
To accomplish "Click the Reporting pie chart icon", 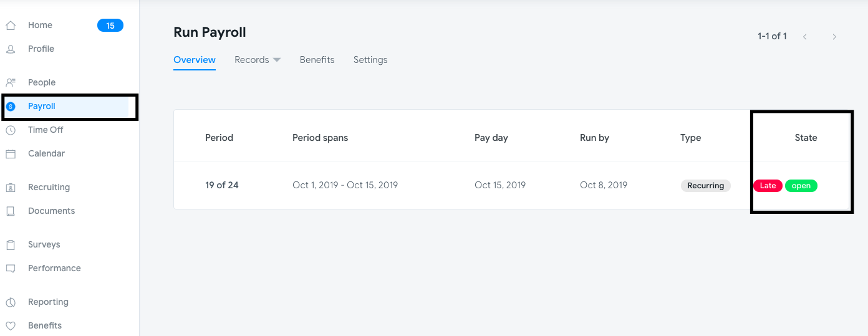I will click(11, 302).
